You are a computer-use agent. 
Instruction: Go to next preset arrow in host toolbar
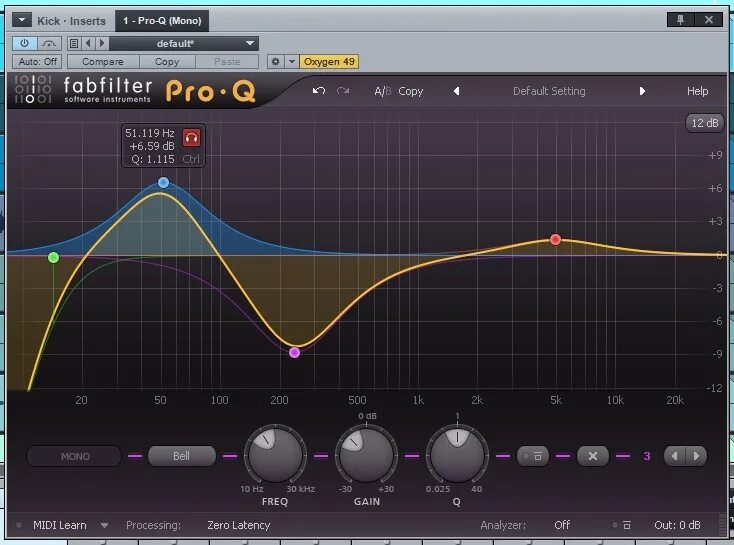point(102,44)
